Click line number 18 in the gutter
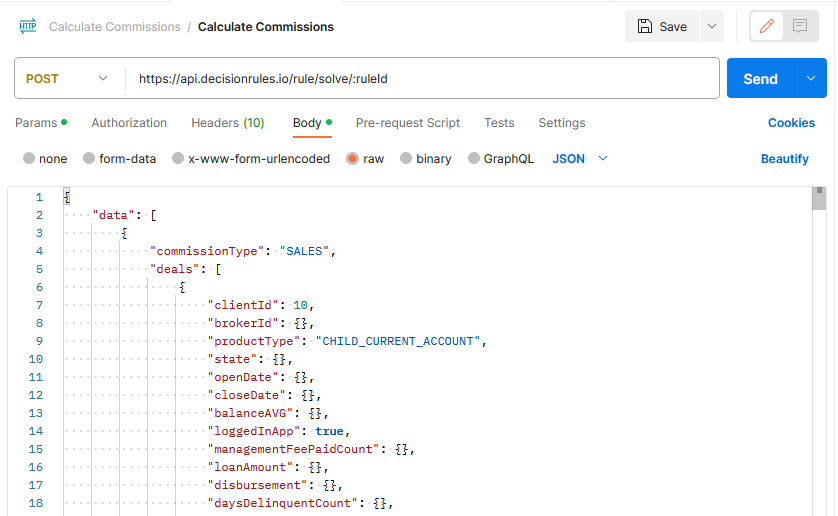The height and width of the screenshot is (516, 838). coord(36,503)
